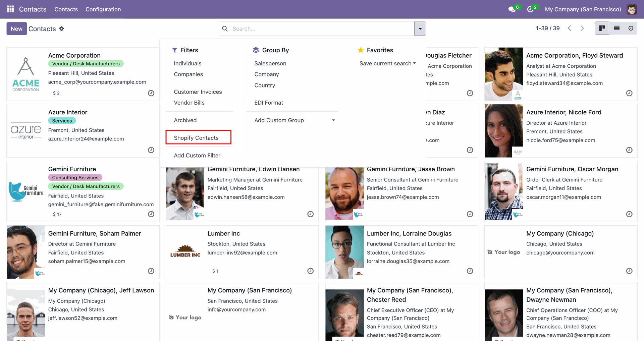
Task: Open activity clock on My Company (Chicago) card
Action: point(629,271)
